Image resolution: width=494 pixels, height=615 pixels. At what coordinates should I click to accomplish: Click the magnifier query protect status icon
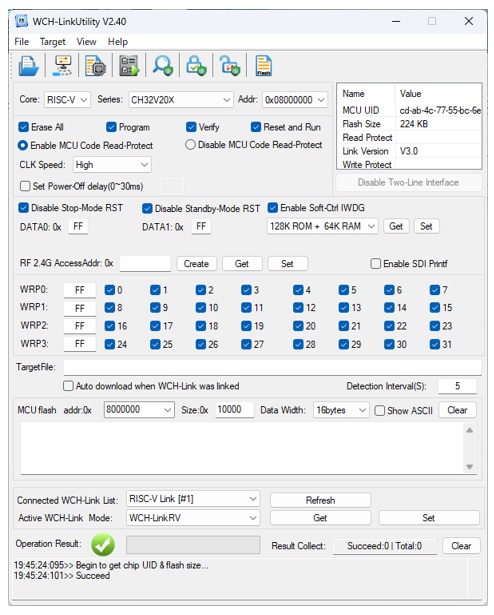(x=163, y=66)
